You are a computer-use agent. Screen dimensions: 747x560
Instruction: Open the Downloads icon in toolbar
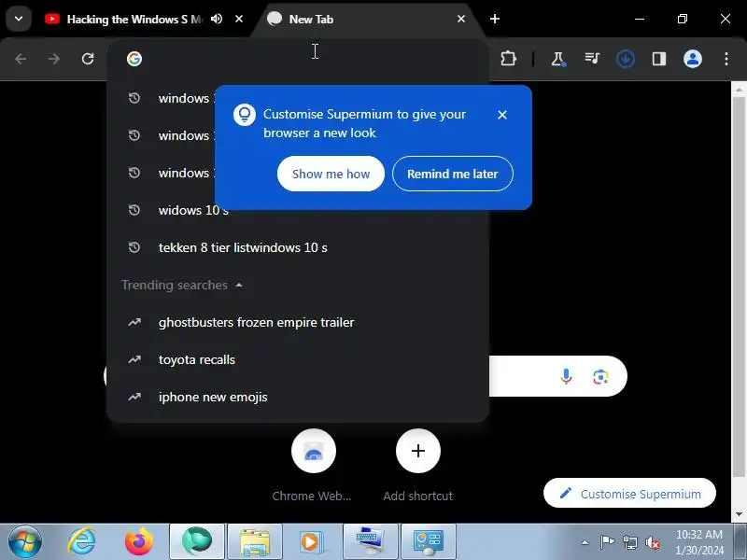(x=625, y=59)
